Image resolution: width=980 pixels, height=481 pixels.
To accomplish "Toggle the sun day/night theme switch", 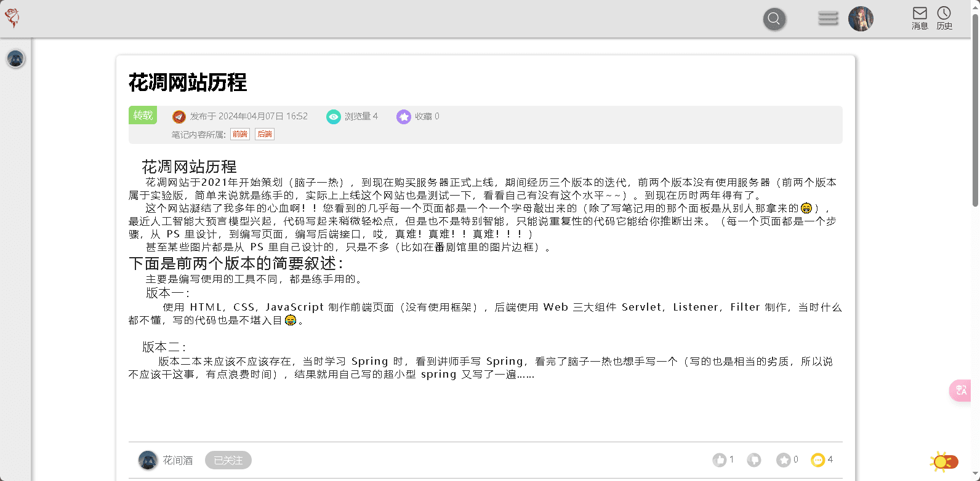I will (944, 461).
